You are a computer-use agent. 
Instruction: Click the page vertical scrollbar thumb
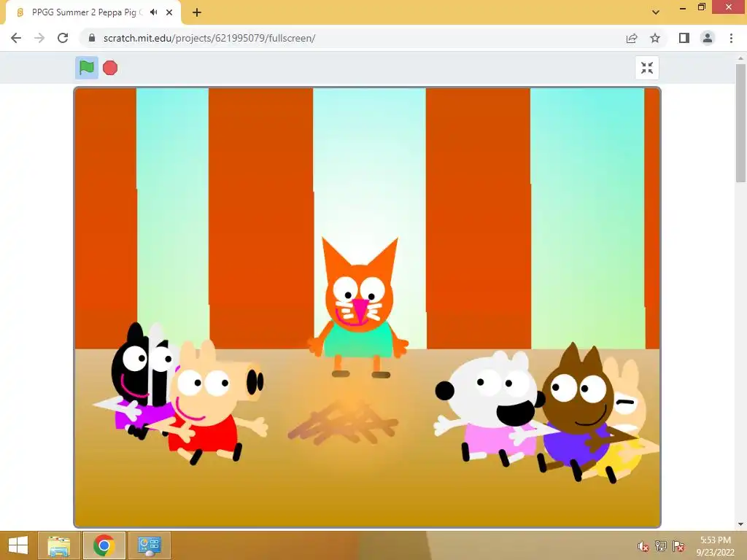tap(741, 122)
